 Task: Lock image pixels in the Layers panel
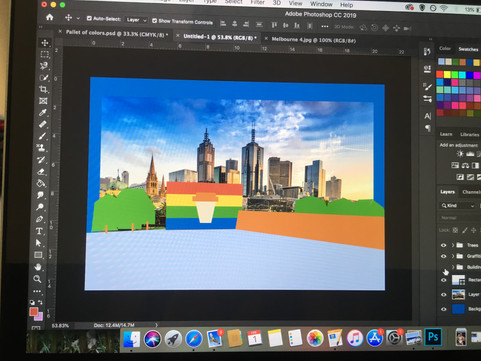(x=465, y=230)
